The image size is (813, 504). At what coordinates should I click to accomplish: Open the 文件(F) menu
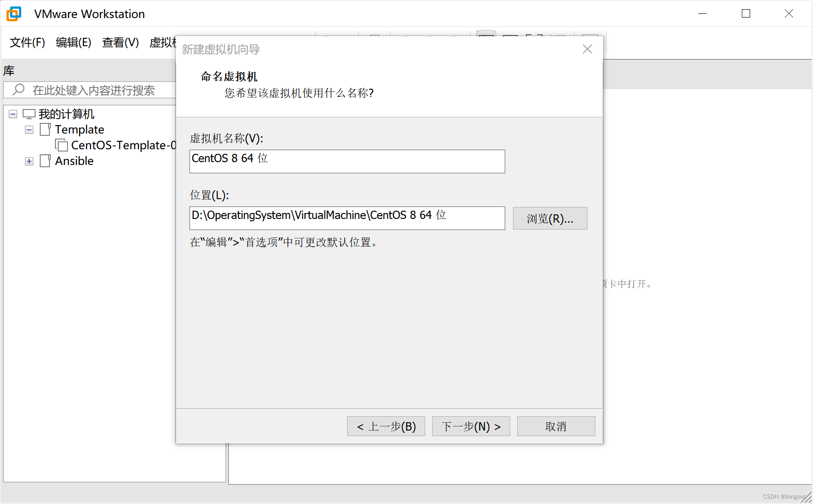coord(27,43)
